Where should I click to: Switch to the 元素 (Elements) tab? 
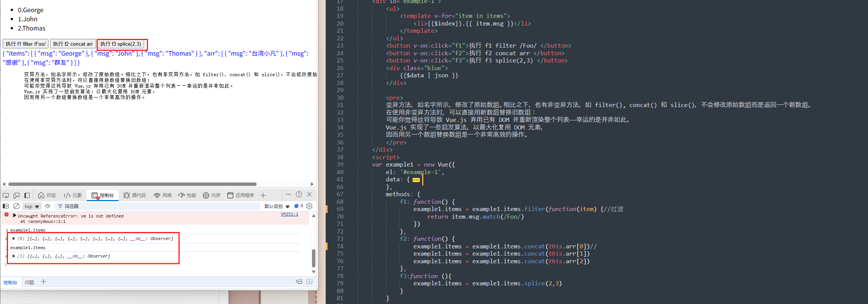73,195
